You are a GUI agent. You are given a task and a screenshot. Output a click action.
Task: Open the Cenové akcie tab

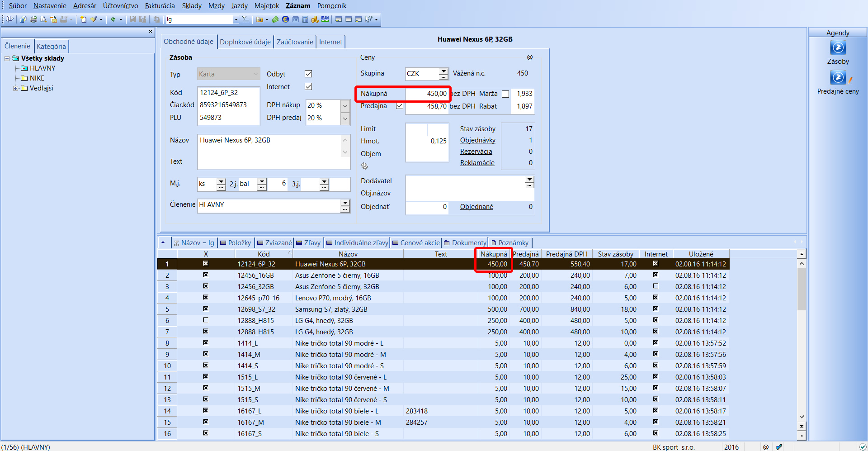click(416, 243)
